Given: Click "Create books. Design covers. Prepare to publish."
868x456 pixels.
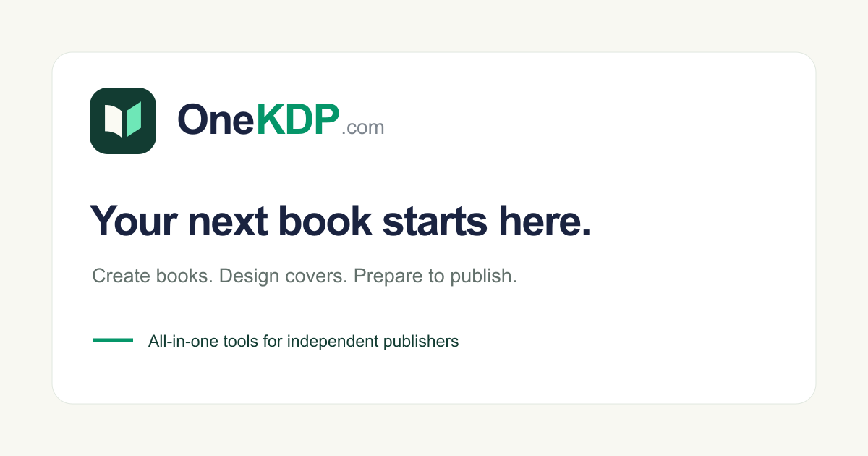Looking at the screenshot, I should tap(305, 276).
